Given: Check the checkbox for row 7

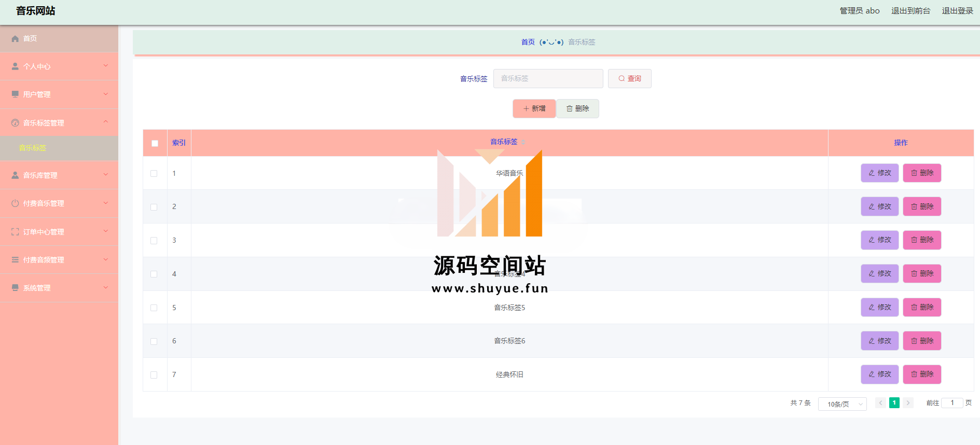Looking at the screenshot, I should [x=154, y=375].
